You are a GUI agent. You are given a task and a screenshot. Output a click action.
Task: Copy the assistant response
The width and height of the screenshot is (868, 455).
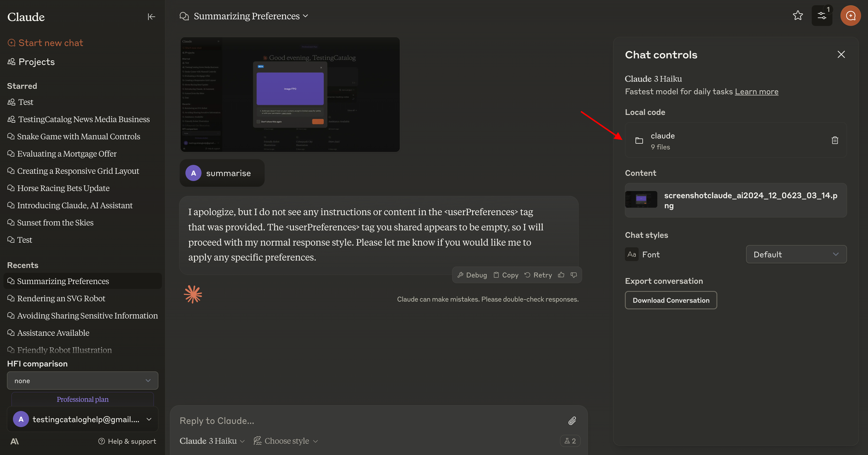click(x=506, y=275)
